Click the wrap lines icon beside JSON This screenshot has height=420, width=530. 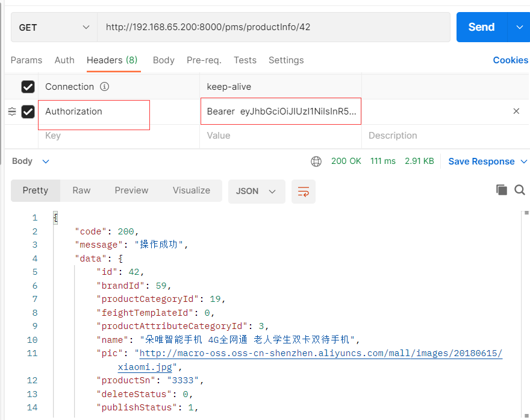click(x=303, y=192)
